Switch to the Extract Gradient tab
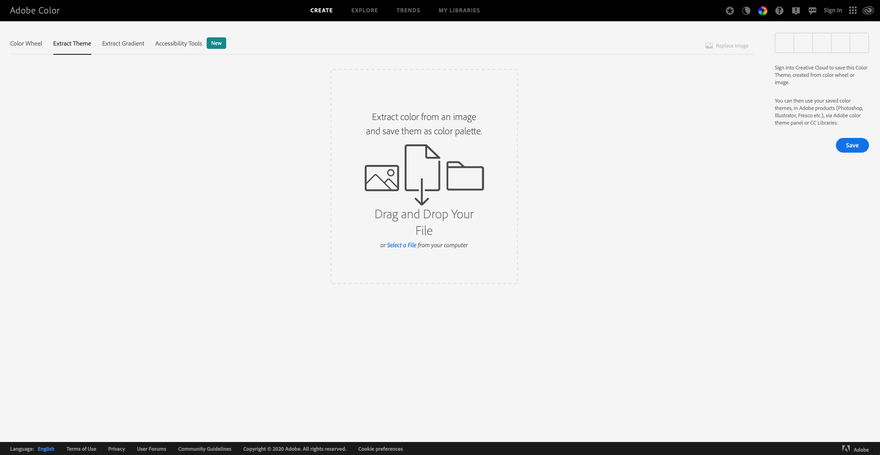Viewport: 880px width, 455px height. tap(123, 43)
